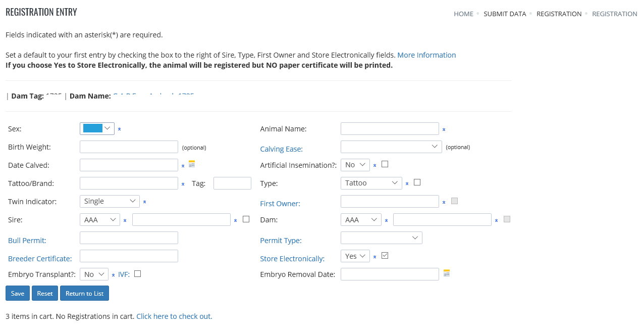Click the last REGISTRATION breadcrumb item

[x=614, y=14]
